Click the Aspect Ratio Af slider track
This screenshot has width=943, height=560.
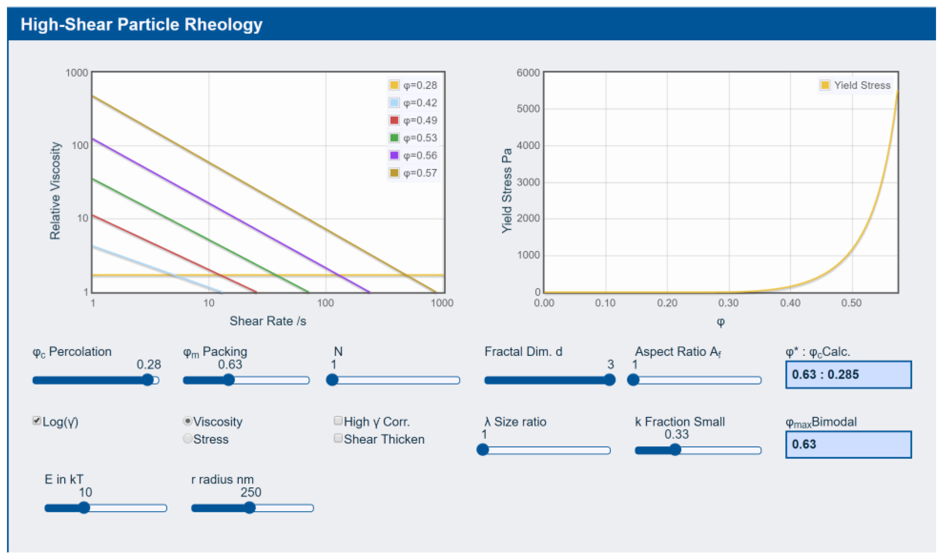click(x=694, y=380)
